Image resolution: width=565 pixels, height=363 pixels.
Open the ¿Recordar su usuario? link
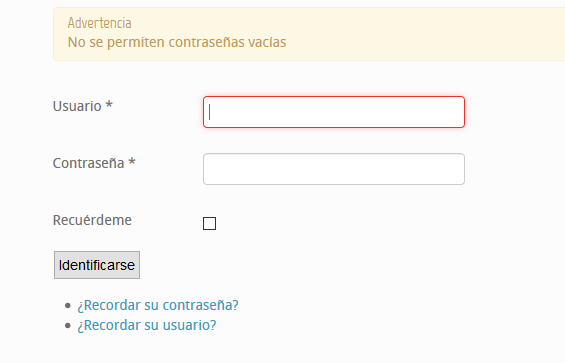(x=147, y=325)
